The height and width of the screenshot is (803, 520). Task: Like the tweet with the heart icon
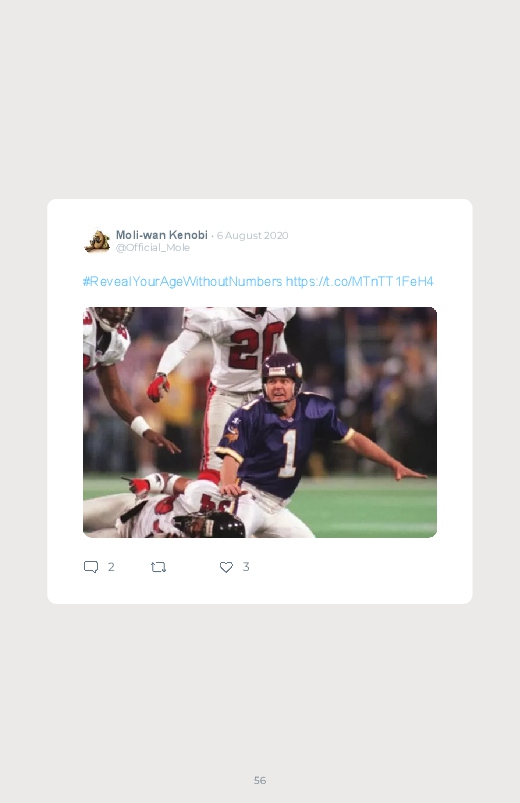226,567
